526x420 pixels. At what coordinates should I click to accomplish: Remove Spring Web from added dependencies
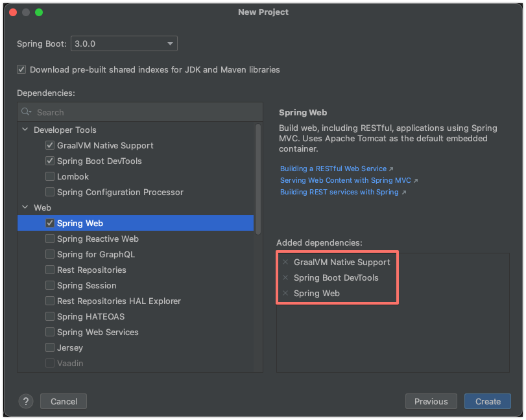pyautogui.click(x=285, y=294)
